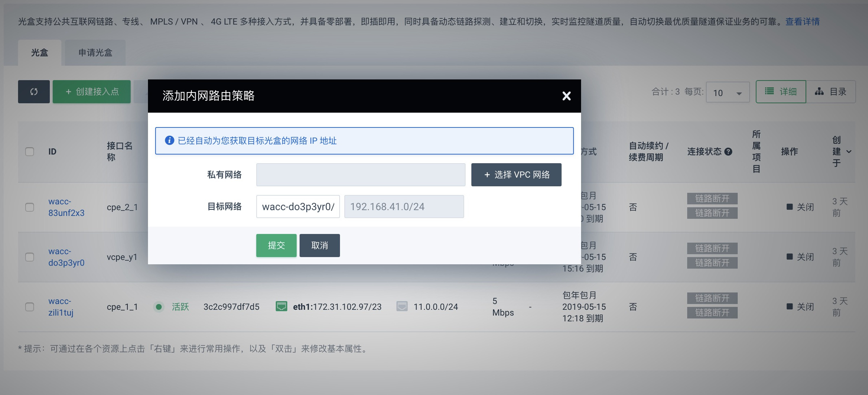Click 关闭 in the wacc-83unf2x3 row
The width and height of the screenshot is (868, 395).
tap(800, 207)
